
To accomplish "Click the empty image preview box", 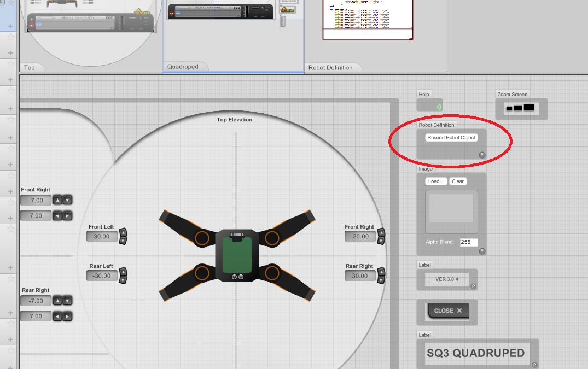I will click(451, 212).
